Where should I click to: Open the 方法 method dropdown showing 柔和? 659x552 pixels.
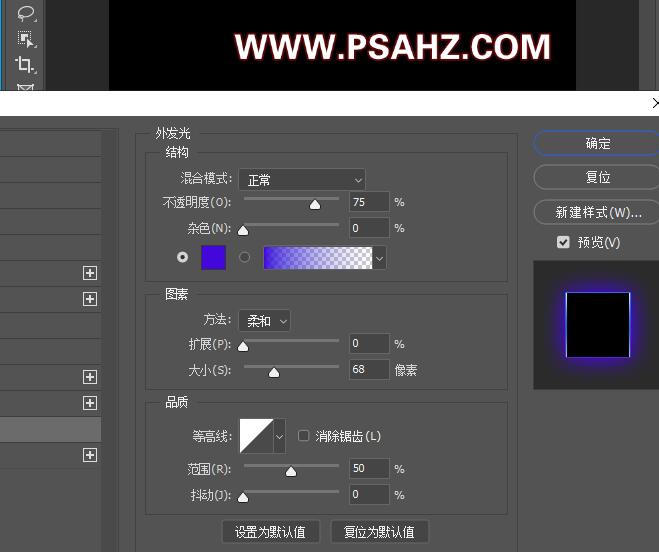coord(264,321)
